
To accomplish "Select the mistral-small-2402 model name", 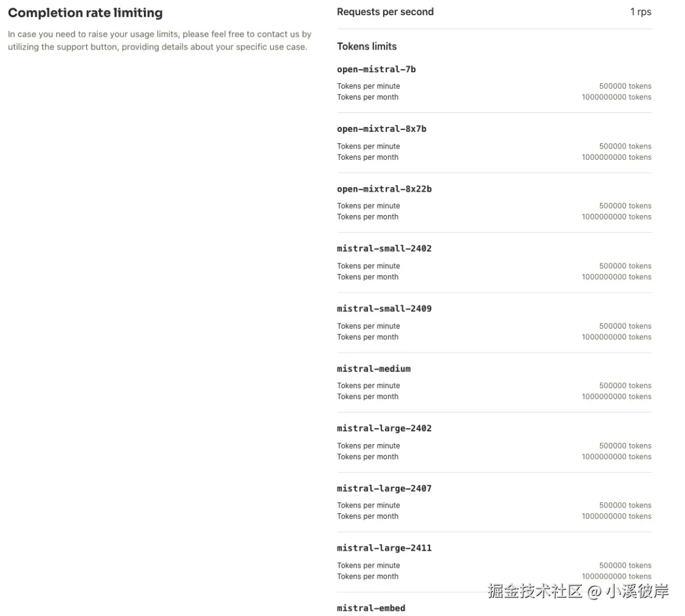I will click(384, 248).
